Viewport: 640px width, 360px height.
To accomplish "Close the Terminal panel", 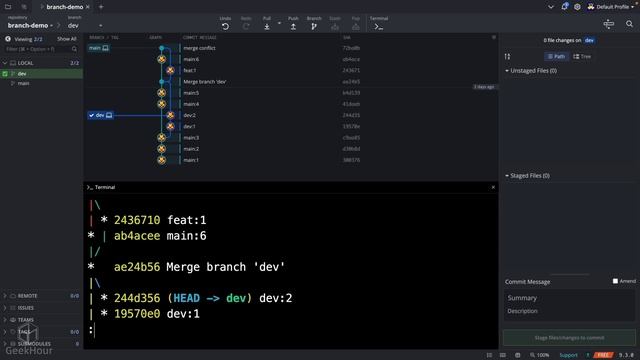I will (493, 187).
